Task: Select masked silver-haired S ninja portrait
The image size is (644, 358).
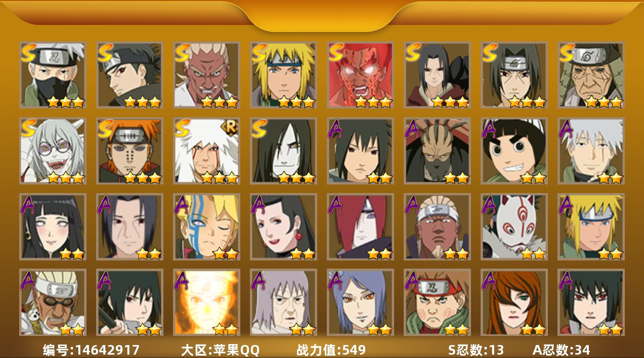Action: tap(52, 75)
